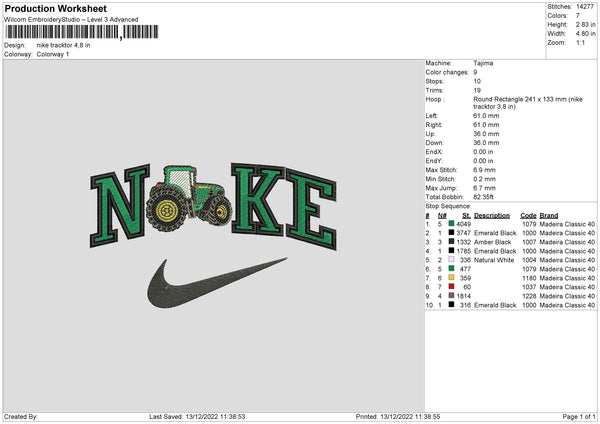
Task: Click the embroidered letter K
Action: [x=258, y=199]
